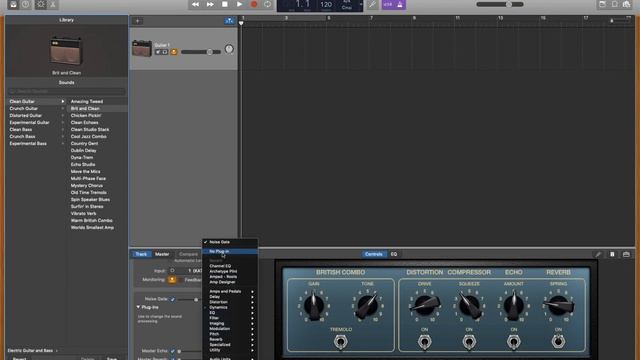Click the amp designer icon right of the pencil
The height and width of the screenshot is (360, 640).
click(x=612, y=254)
